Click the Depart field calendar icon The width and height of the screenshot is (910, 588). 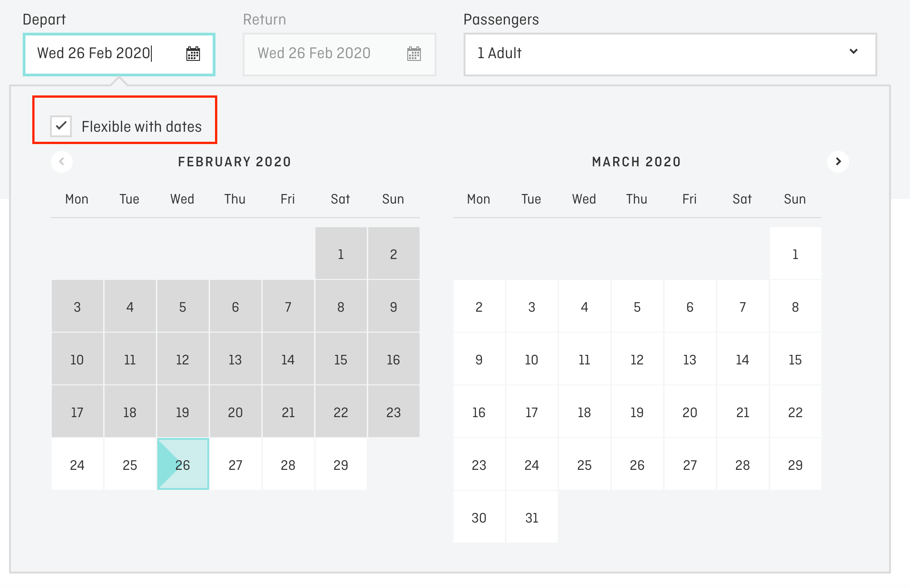click(193, 54)
